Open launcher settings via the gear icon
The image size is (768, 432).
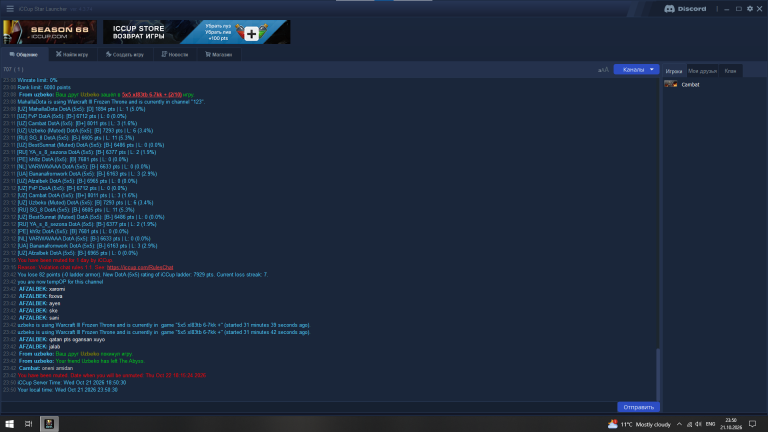coord(749,9)
